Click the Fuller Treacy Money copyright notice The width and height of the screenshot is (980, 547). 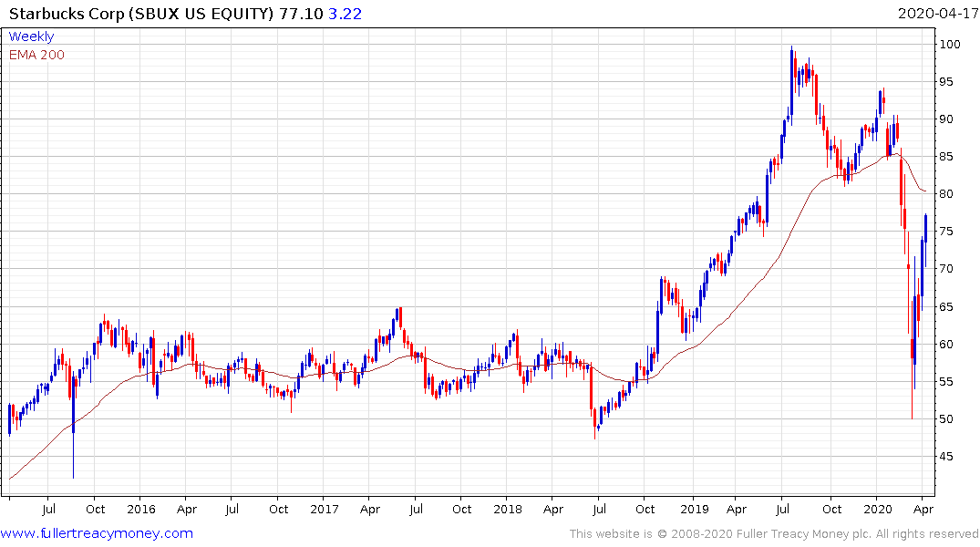tap(774, 534)
